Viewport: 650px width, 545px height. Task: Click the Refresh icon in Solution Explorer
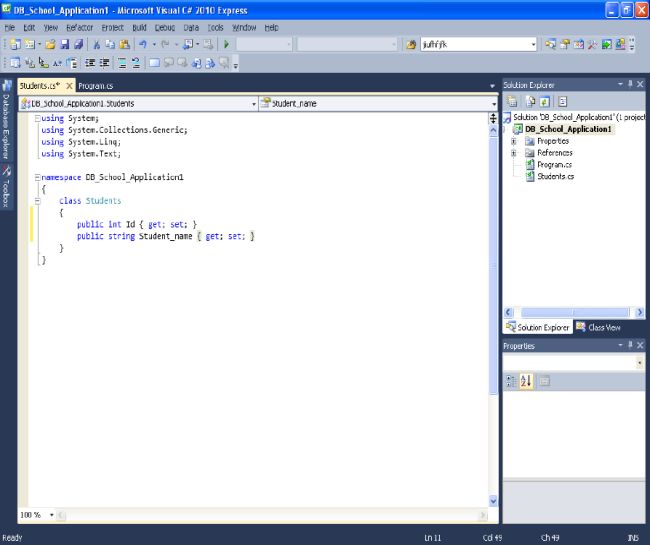545,102
